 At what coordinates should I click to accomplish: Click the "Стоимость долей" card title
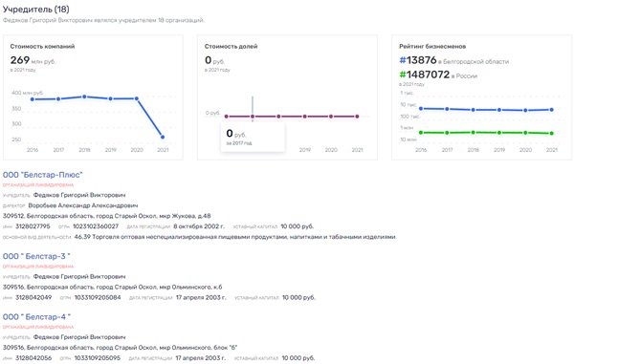pos(231,47)
